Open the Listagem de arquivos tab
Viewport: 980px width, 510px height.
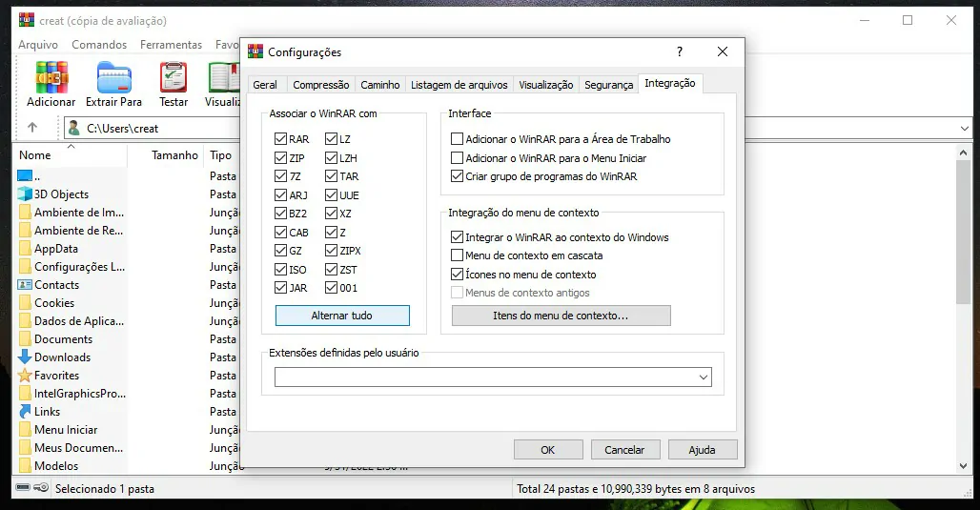coord(459,85)
